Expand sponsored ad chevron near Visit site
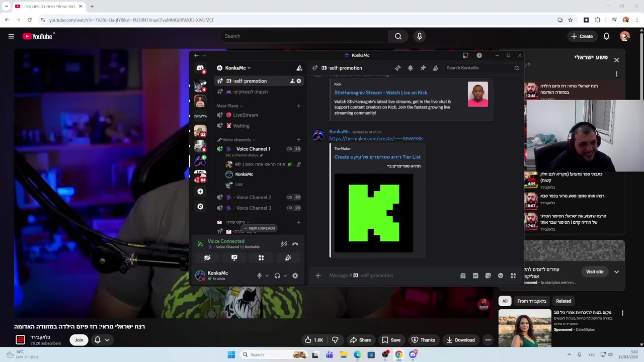The image size is (644, 362). coord(616,272)
